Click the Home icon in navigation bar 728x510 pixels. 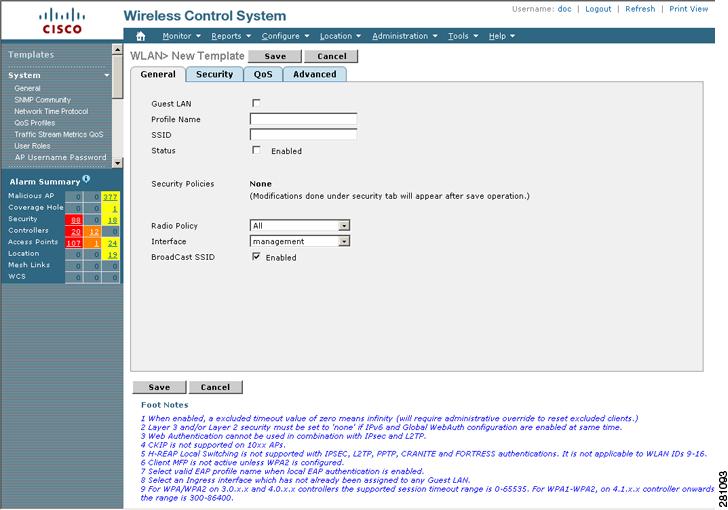141,36
